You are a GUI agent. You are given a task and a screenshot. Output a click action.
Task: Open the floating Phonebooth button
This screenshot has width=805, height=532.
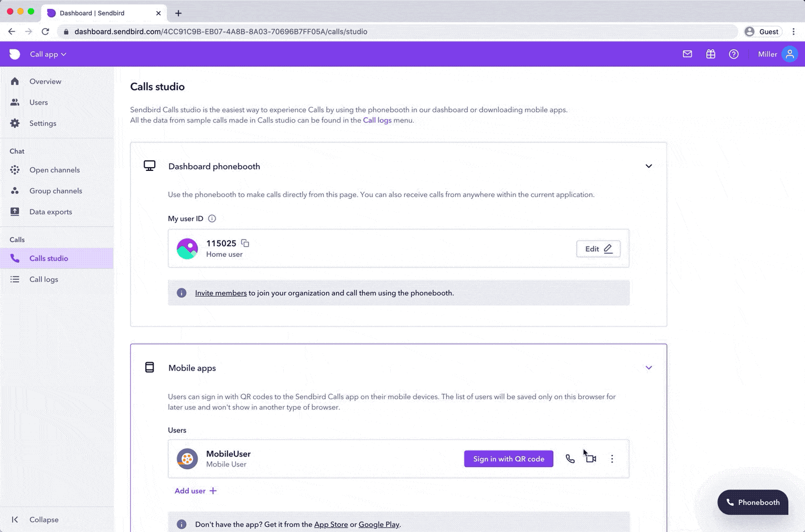pos(753,502)
